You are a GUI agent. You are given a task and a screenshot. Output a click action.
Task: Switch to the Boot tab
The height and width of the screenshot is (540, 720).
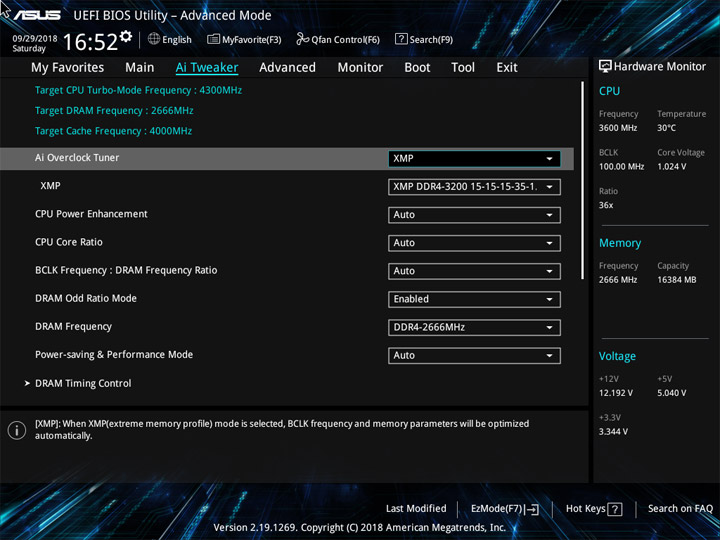417,68
